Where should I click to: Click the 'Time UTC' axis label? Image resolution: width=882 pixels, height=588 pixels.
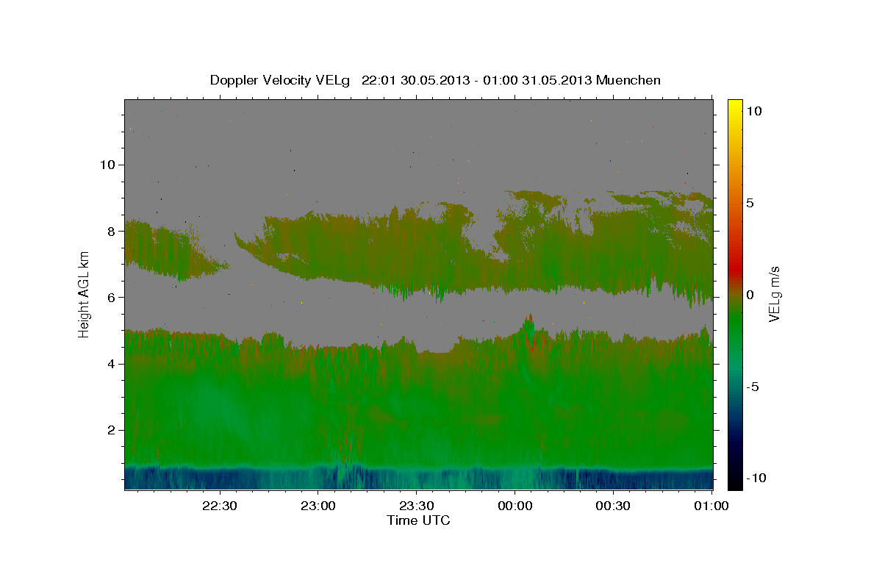[418, 520]
